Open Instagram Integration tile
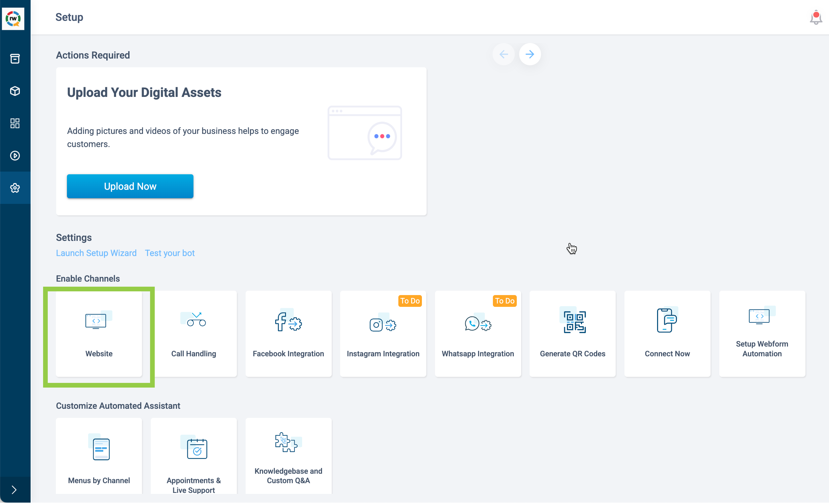 383,333
